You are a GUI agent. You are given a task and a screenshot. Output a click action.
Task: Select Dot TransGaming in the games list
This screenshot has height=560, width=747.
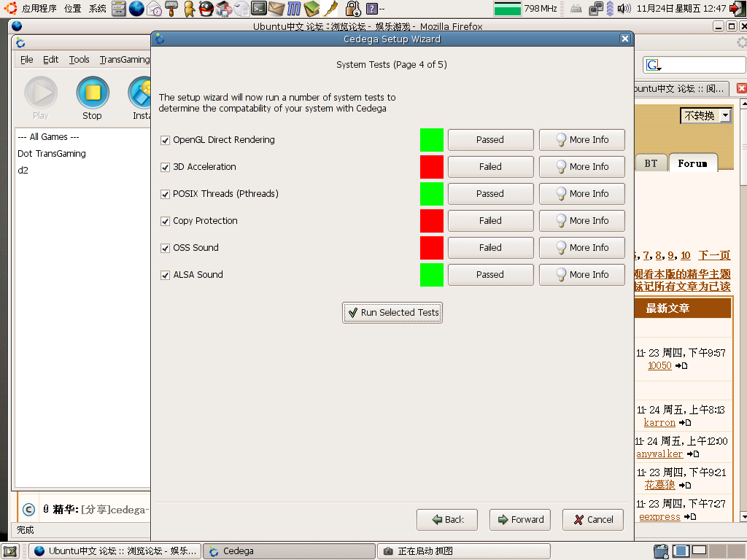52,153
